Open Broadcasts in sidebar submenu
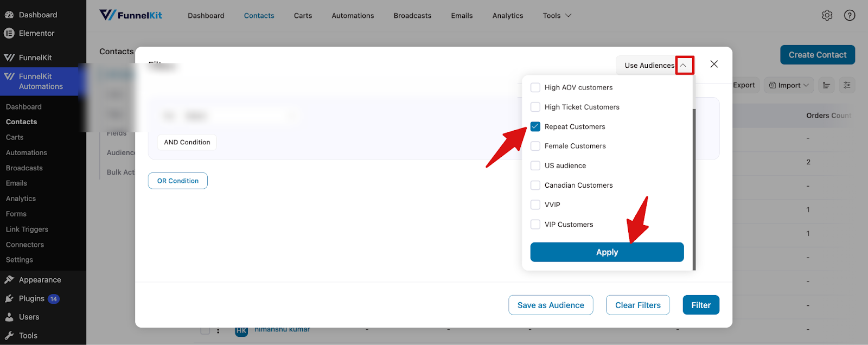Screen dimensions: 868x345 pyautogui.click(x=24, y=168)
